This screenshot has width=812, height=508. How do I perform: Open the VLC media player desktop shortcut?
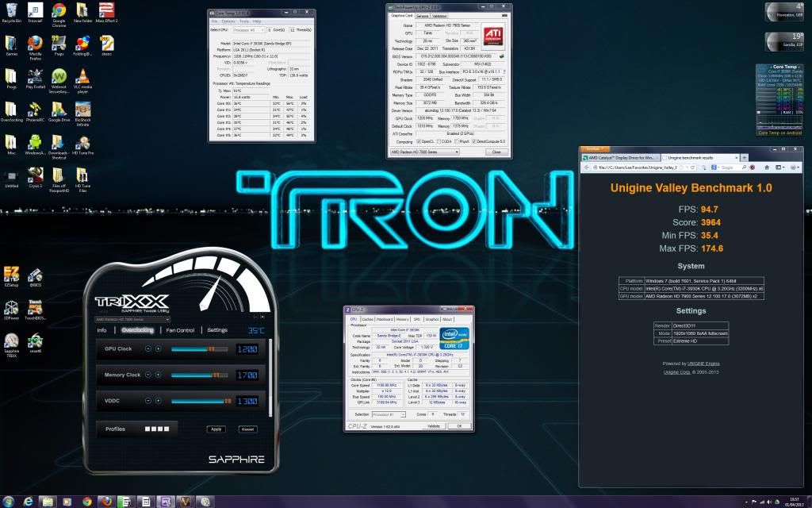[x=82, y=81]
